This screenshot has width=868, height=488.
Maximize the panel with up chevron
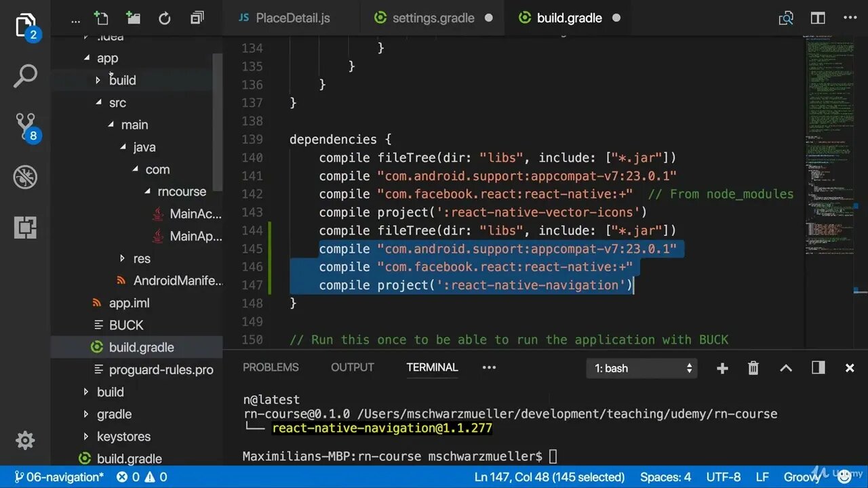(786, 368)
